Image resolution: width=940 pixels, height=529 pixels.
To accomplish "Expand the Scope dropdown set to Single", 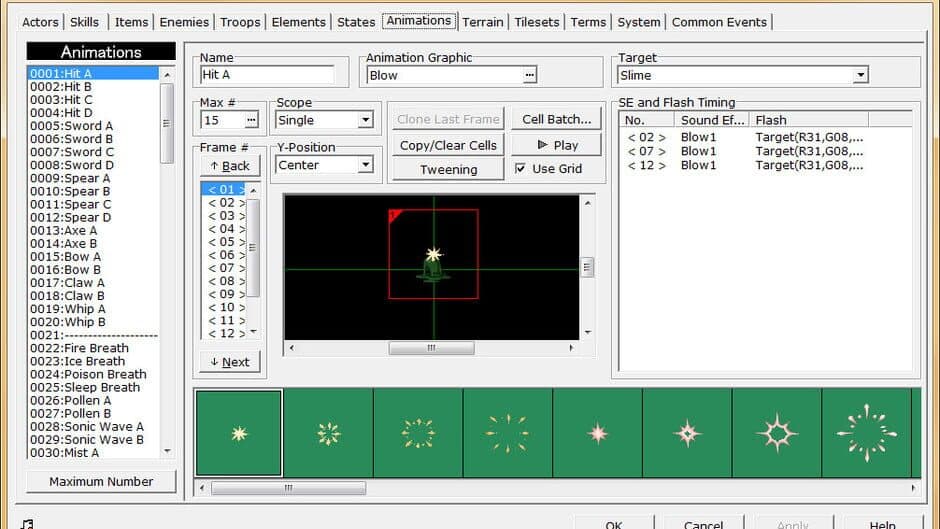I will pos(365,120).
